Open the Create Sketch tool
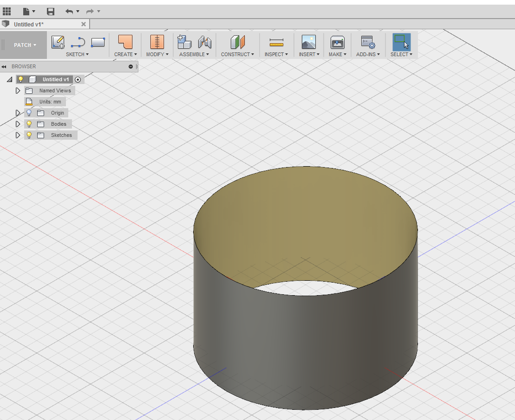 (58, 42)
